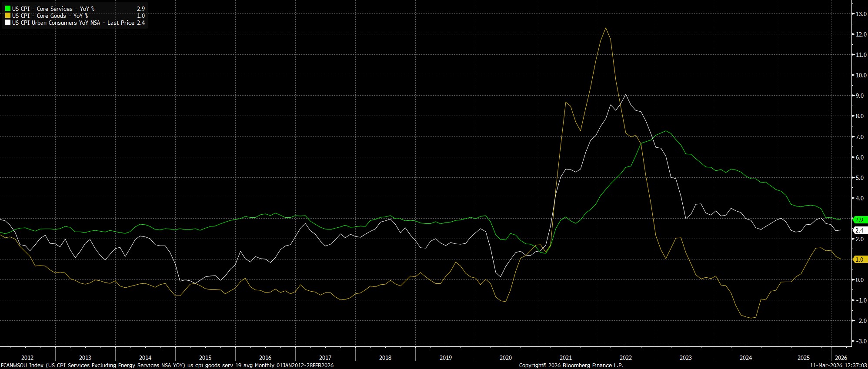The height and width of the screenshot is (369, 868).
Task: Click the white CPI Urban Consumers legend swatch
Action: (8, 23)
